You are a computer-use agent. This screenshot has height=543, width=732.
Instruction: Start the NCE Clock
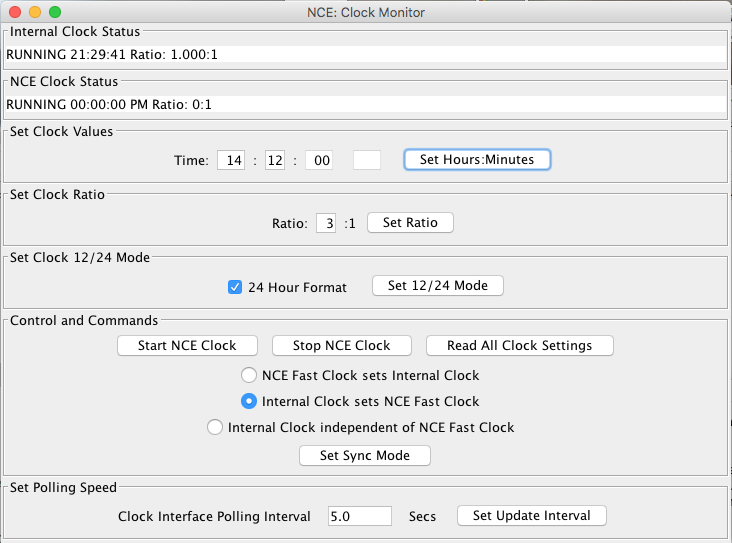point(187,346)
